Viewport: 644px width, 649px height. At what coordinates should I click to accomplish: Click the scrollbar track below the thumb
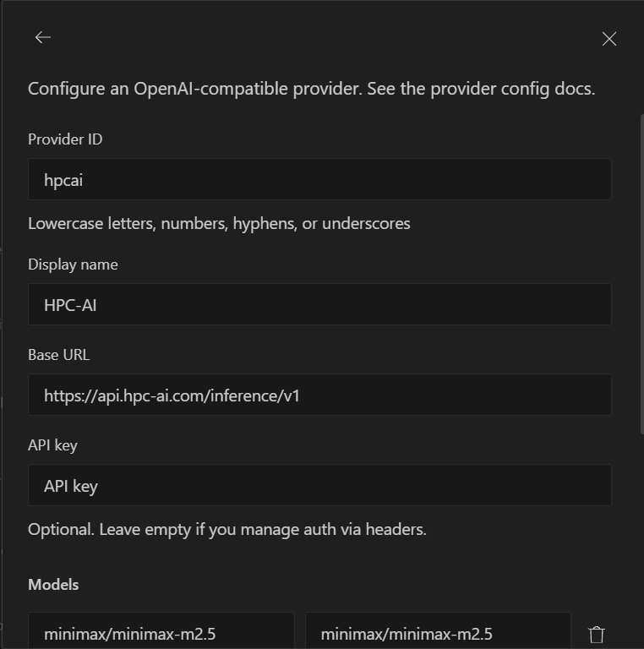point(641,541)
